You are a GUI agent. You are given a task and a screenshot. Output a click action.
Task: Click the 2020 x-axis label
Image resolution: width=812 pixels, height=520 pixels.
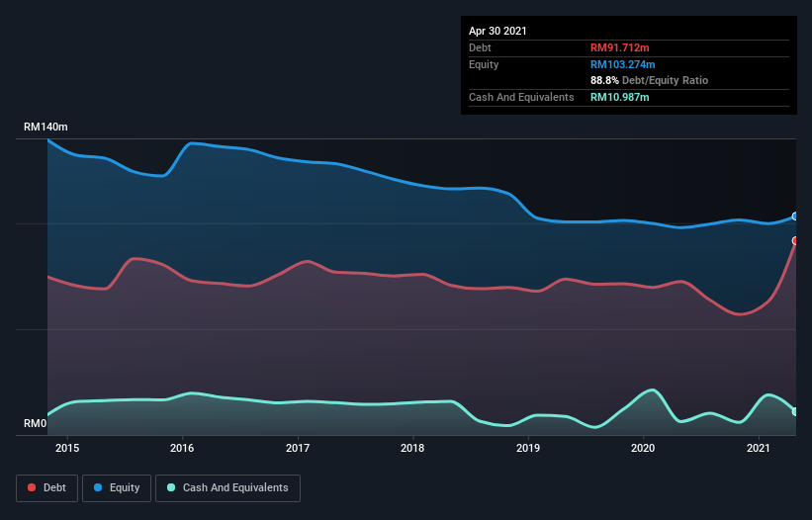643,448
